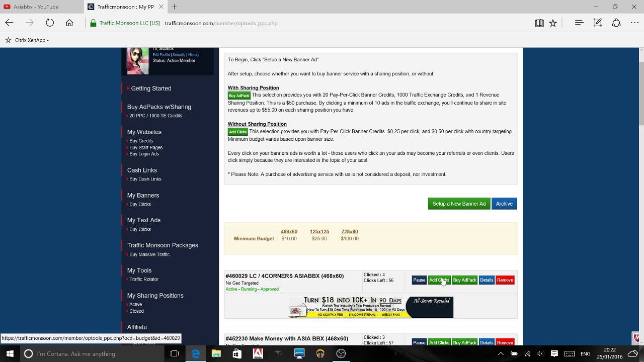This screenshot has width=644, height=362.
Task: Open Buy AdPacks w/Sharing menu
Action: click(x=159, y=107)
